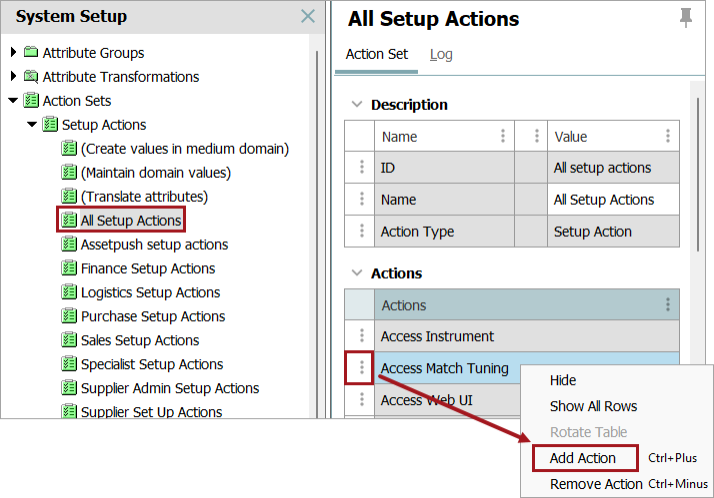Open middle empty column options menu
Image resolution: width=714 pixels, height=498 pixels.
coord(537,136)
